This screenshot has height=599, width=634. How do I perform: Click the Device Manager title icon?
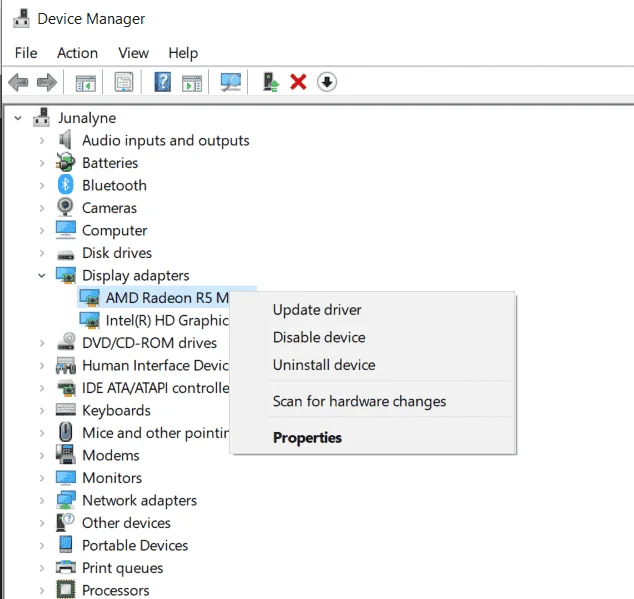pyautogui.click(x=21, y=18)
